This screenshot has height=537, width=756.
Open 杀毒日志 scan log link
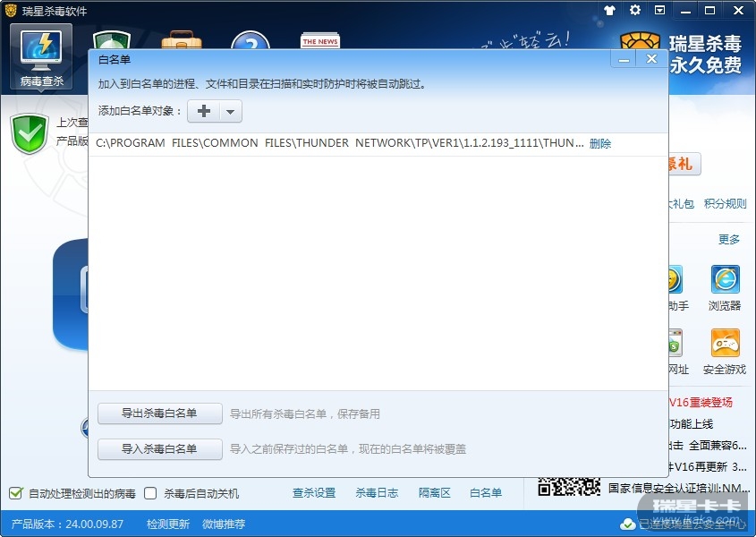click(377, 493)
